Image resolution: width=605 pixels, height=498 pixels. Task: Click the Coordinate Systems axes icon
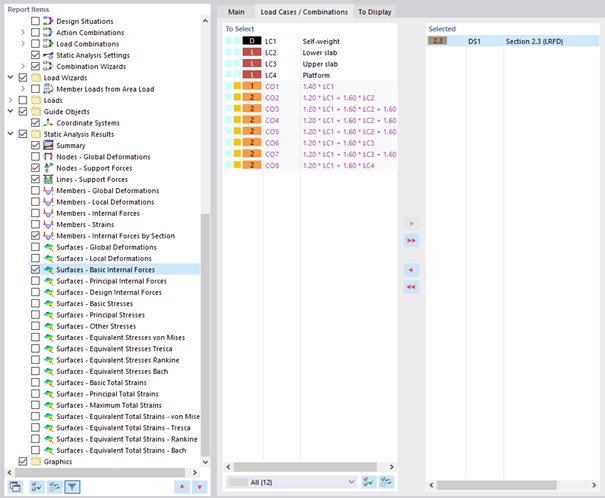pyautogui.click(x=48, y=123)
